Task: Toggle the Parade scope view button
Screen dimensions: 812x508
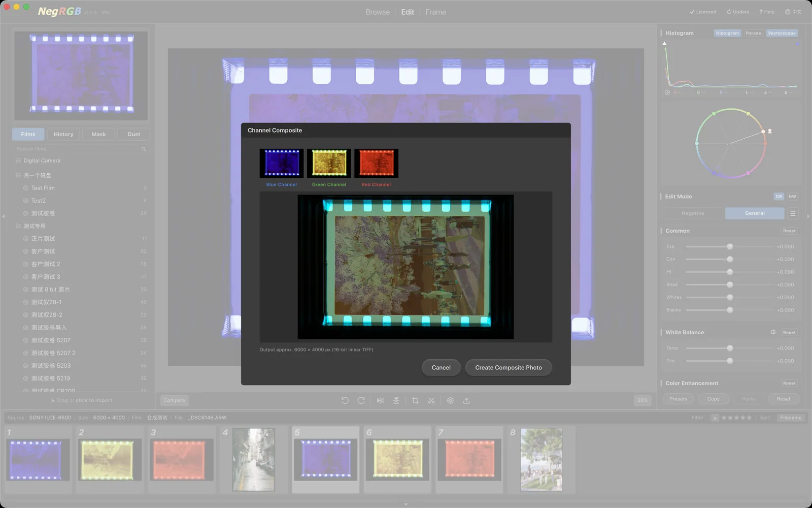Action: tap(753, 33)
